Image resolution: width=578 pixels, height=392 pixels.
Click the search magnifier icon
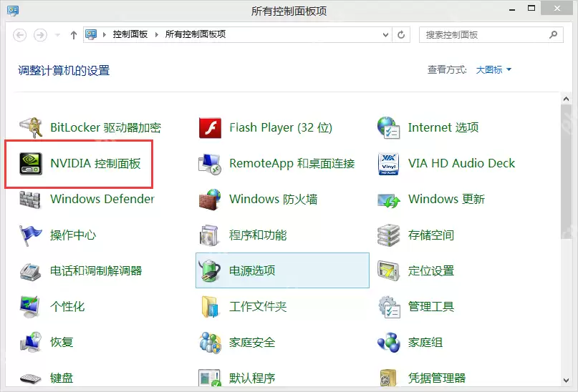tap(554, 34)
